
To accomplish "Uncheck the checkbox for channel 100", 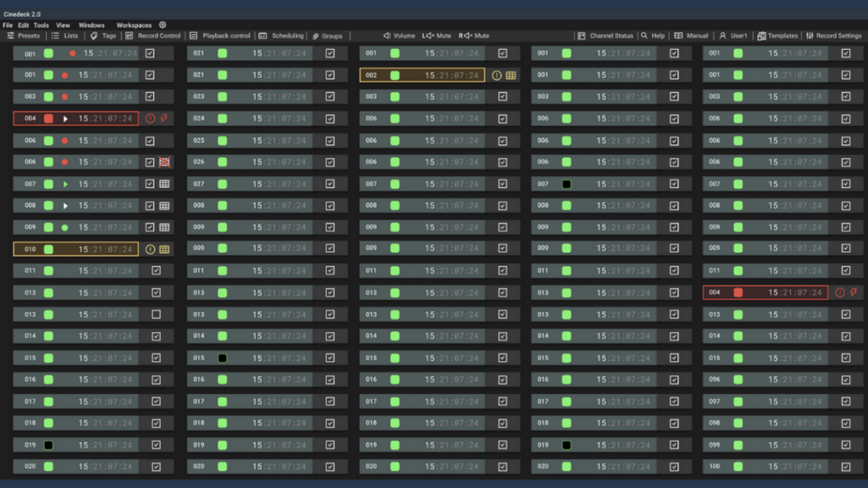I will point(845,467).
